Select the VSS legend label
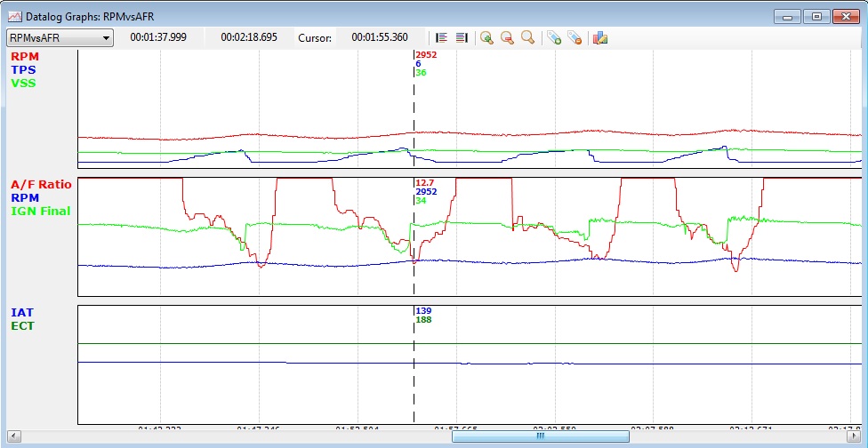This screenshot has height=448, width=868. tap(23, 83)
